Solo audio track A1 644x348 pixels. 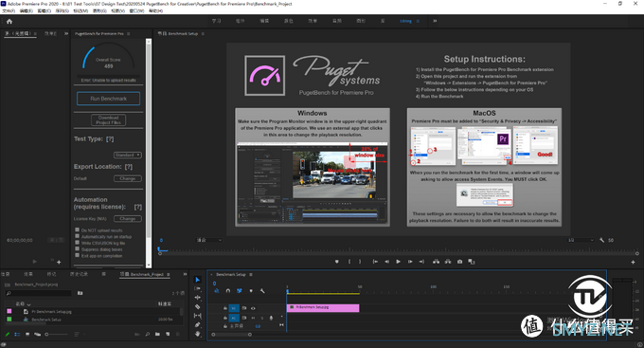click(x=262, y=318)
